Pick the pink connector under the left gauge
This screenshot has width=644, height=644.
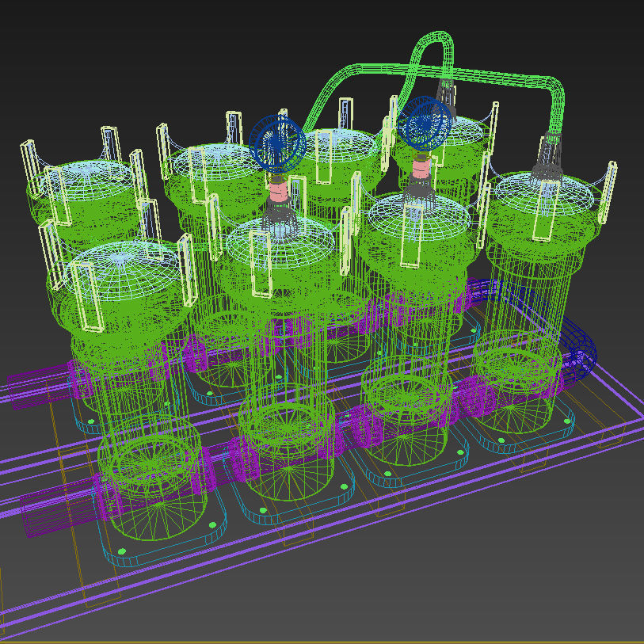coord(279,191)
